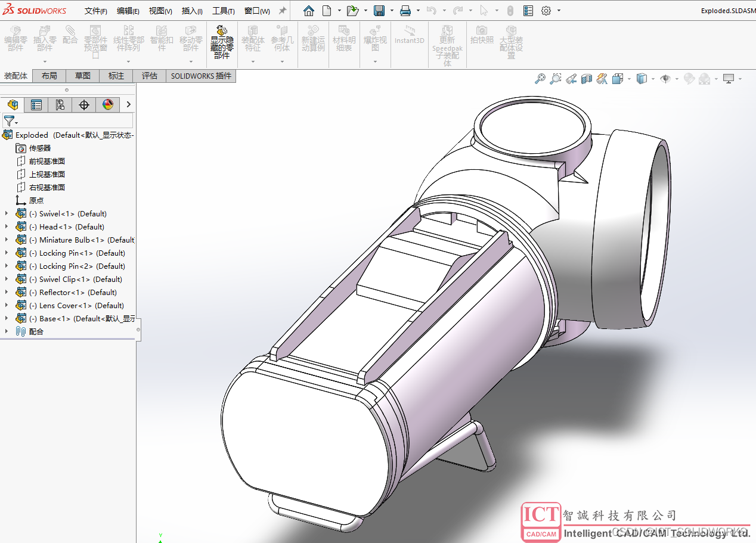Open the ConfigurationManager tab icon
Screen dimensions: 756x543
pos(60,105)
